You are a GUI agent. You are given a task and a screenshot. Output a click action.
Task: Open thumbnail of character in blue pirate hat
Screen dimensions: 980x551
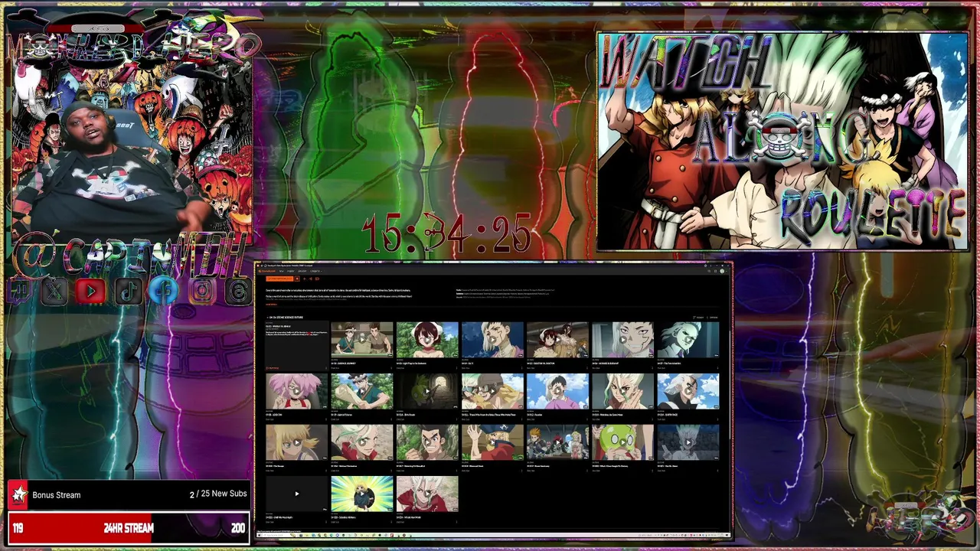click(x=492, y=442)
